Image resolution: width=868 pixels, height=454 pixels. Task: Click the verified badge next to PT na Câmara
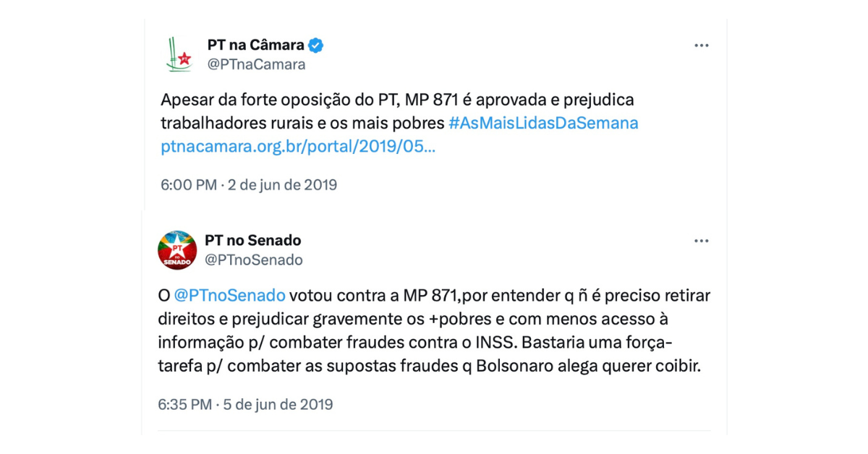[x=316, y=45]
